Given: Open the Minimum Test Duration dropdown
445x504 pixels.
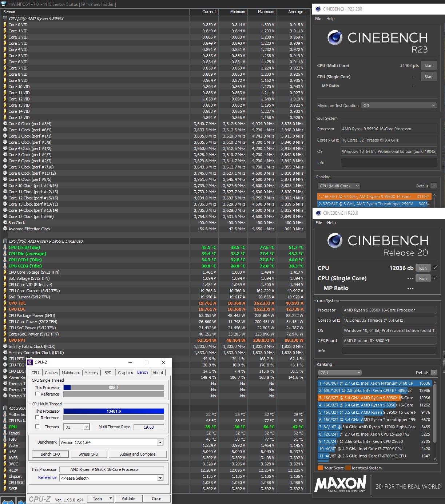Looking at the screenshot, I should pos(399,106).
